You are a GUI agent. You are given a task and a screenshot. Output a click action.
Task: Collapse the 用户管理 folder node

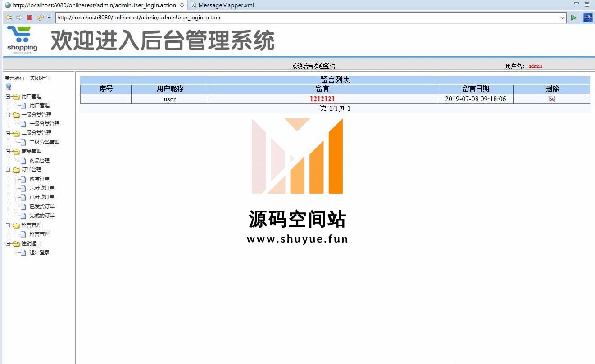8,96
